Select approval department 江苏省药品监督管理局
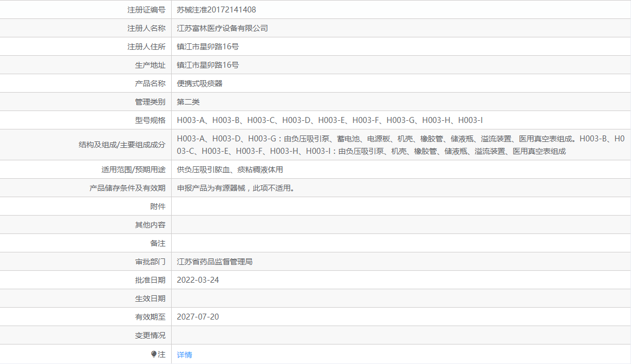The width and height of the screenshot is (631, 364). pyautogui.click(x=214, y=262)
